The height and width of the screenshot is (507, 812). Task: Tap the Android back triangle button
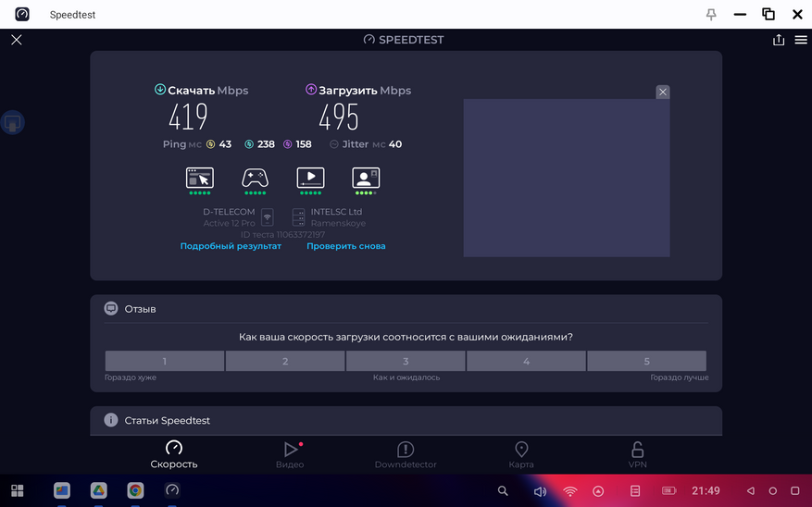point(751,490)
